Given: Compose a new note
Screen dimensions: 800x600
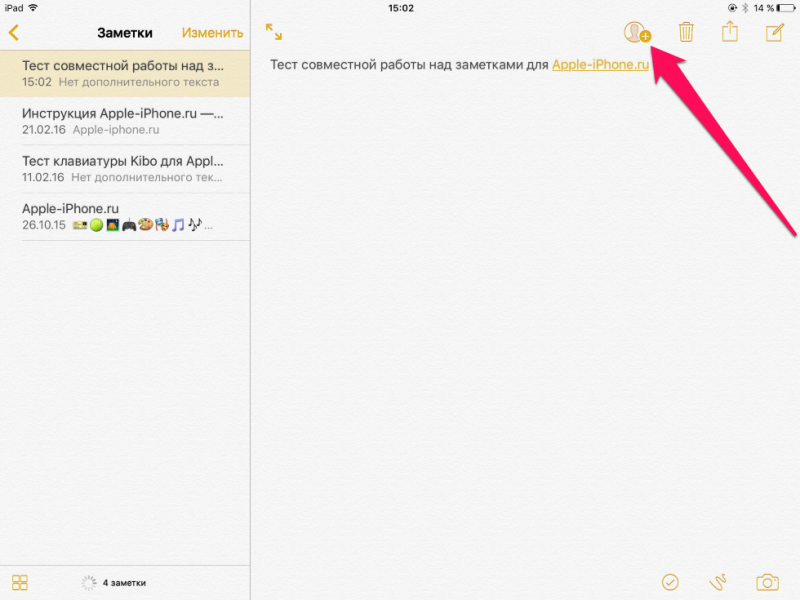Looking at the screenshot, I should point(774,32).
